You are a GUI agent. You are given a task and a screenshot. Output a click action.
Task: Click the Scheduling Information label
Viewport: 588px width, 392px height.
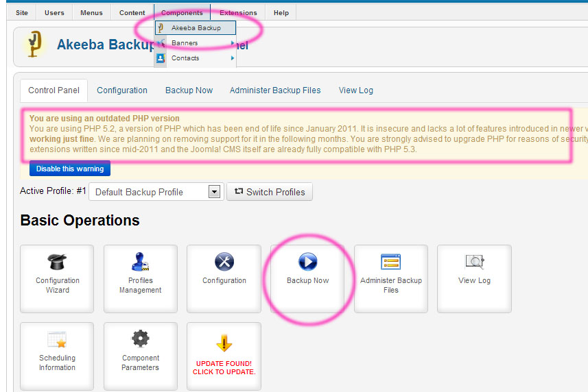point(57,363)
